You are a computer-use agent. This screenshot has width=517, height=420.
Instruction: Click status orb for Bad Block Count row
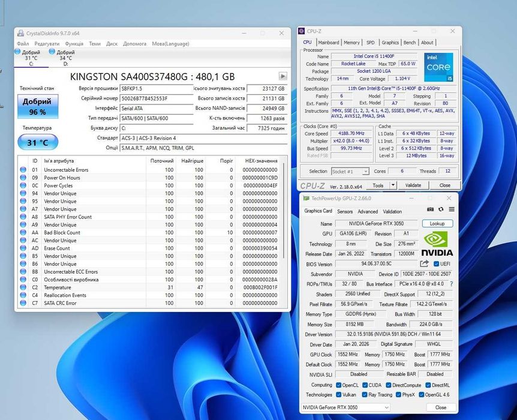pos(23,232)
